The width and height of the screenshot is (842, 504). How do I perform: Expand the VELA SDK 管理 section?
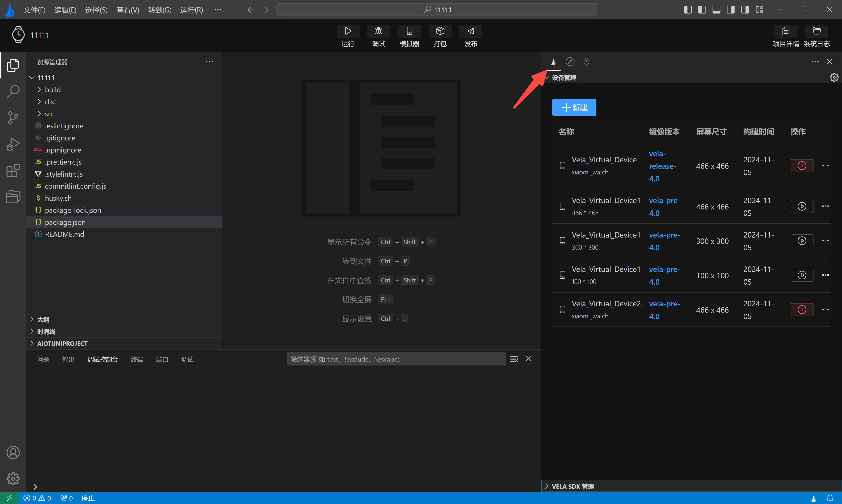[x=573, y=486]
